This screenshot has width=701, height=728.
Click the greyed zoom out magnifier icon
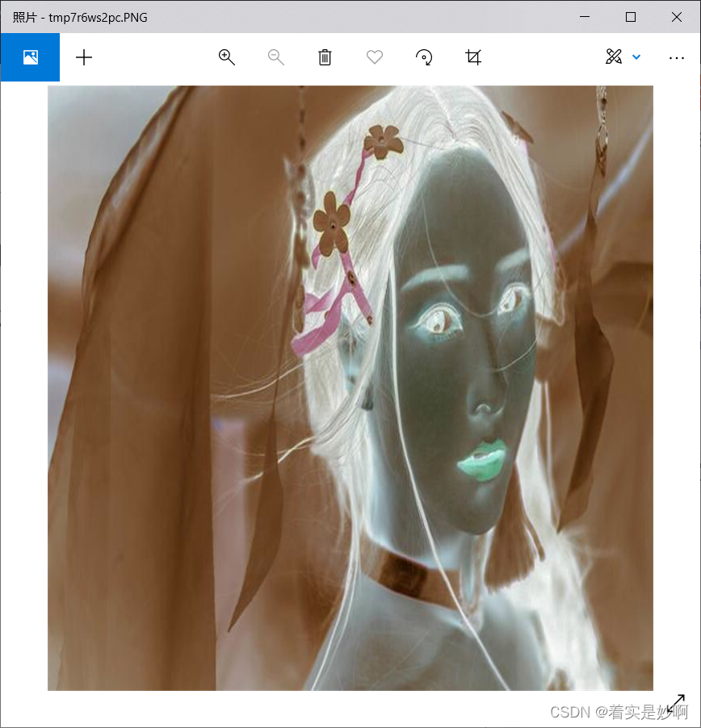pos(275,57)
